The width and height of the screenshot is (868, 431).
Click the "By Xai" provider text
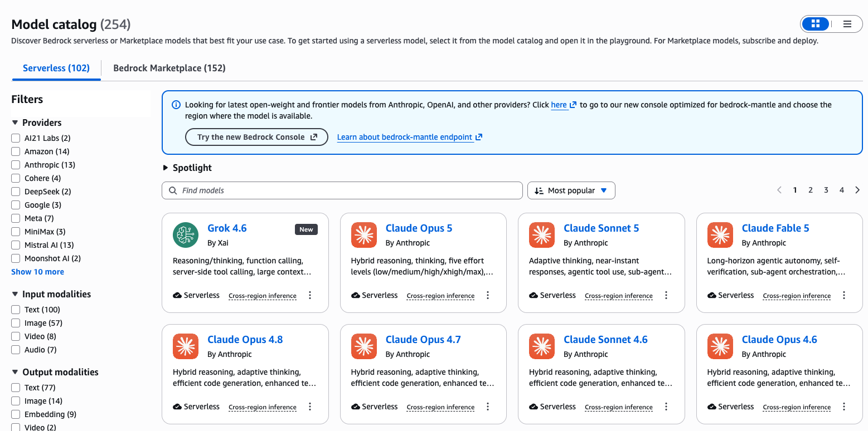[218, 243]
